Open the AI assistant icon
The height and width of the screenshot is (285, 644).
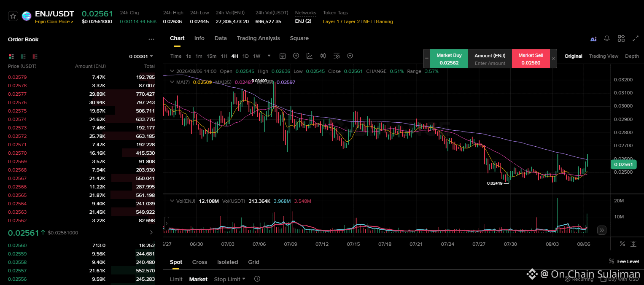[x=593, y=39]
